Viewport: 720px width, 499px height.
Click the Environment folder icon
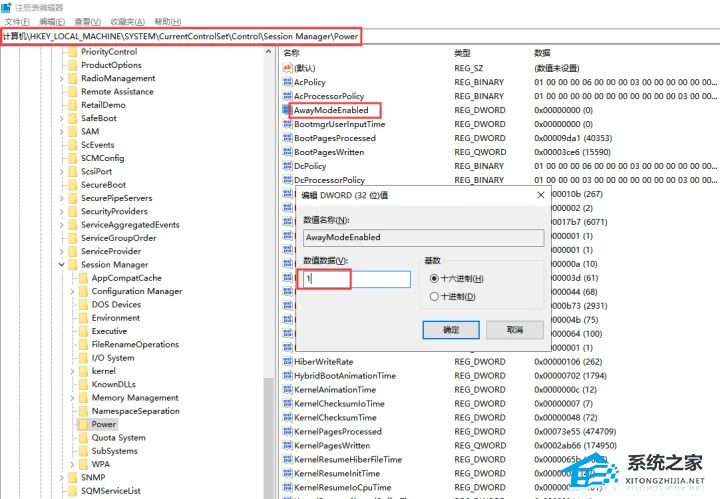pyautogui.click(x=83, y=318)
